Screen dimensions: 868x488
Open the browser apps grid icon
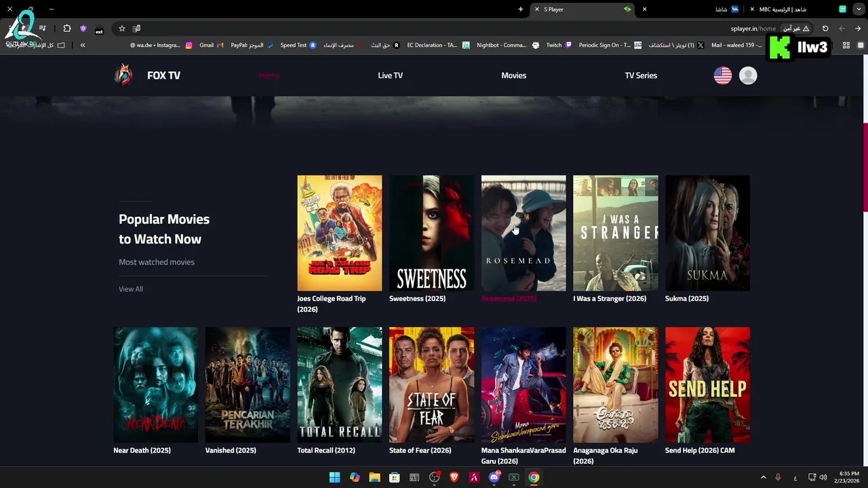(x=846, y=45)
